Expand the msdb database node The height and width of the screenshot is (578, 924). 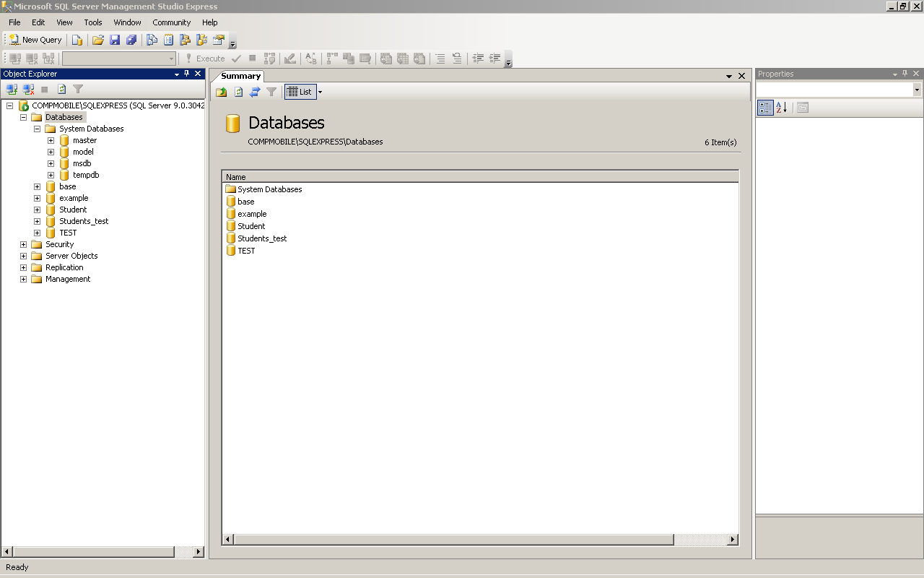tap(51, 163)
